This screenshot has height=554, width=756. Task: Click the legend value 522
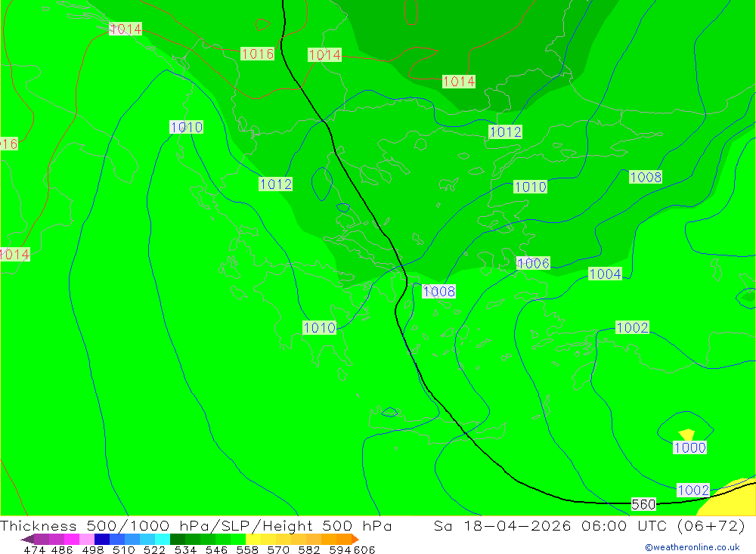coord(154,549)
